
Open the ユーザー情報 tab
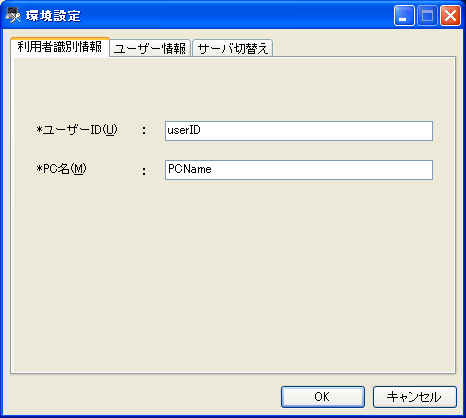(150, 49)
